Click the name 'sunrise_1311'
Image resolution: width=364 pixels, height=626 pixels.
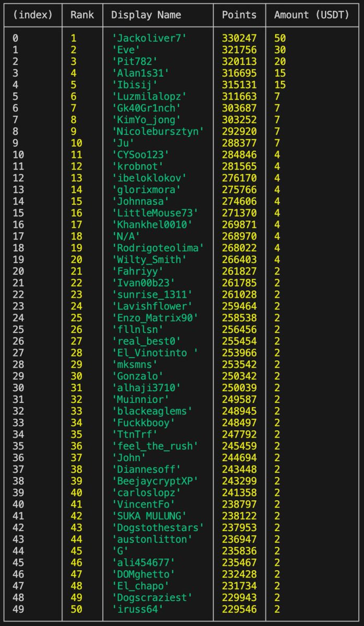coord(152,295)
